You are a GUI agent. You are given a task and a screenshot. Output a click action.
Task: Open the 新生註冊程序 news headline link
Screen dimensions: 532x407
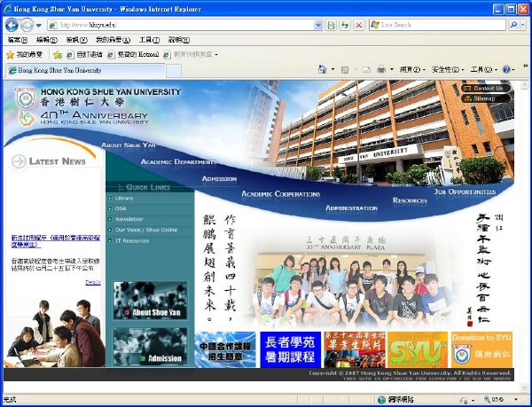[x=56, y=241]
